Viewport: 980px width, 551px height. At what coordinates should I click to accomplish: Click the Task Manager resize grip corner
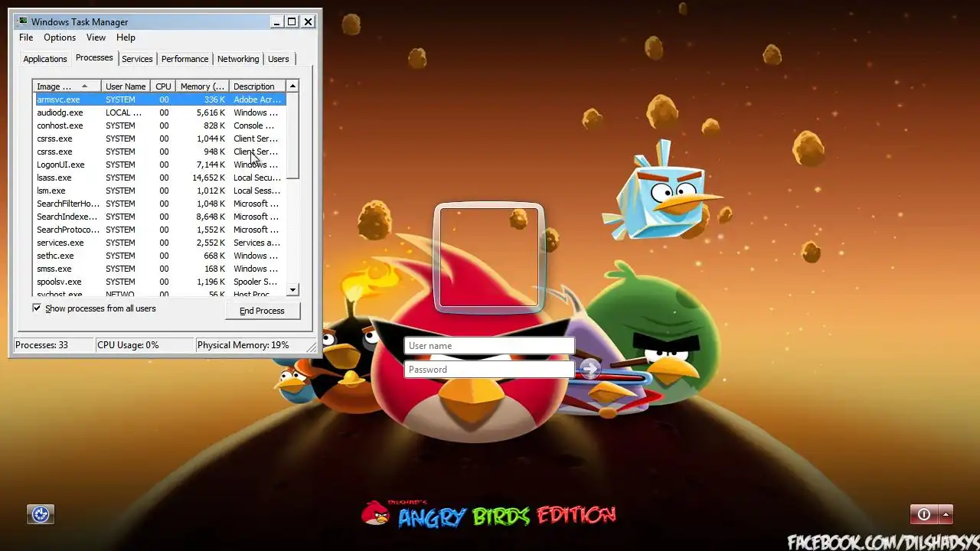click(312, 347)
